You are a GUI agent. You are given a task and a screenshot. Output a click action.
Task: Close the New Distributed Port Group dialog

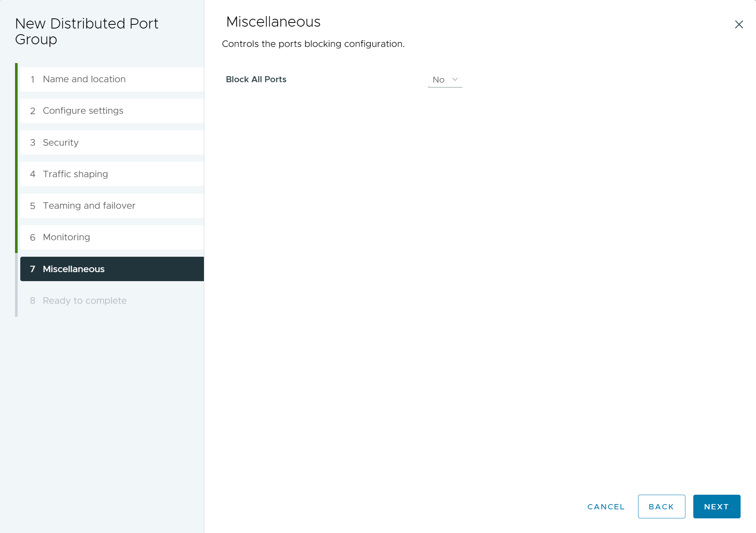(x=739, y=24)
